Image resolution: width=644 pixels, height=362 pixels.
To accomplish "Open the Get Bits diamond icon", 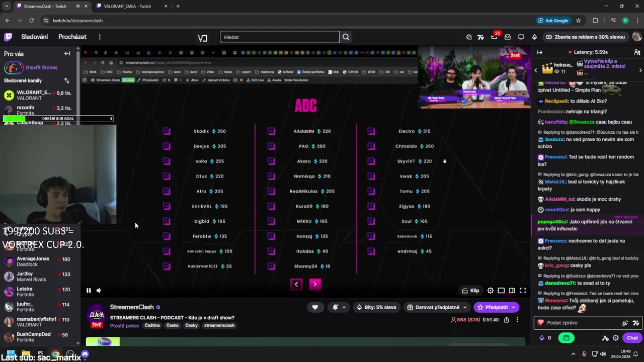I will tap(534, 37).
